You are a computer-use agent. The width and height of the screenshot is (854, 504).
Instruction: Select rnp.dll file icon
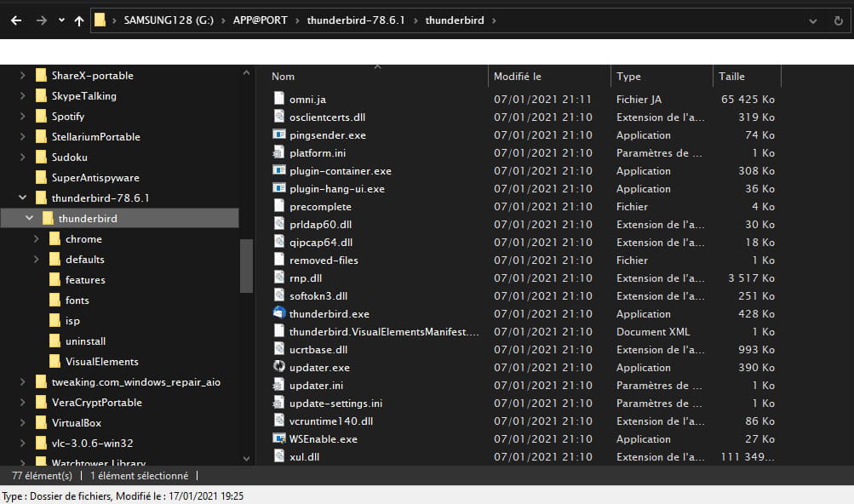(279, 278)
